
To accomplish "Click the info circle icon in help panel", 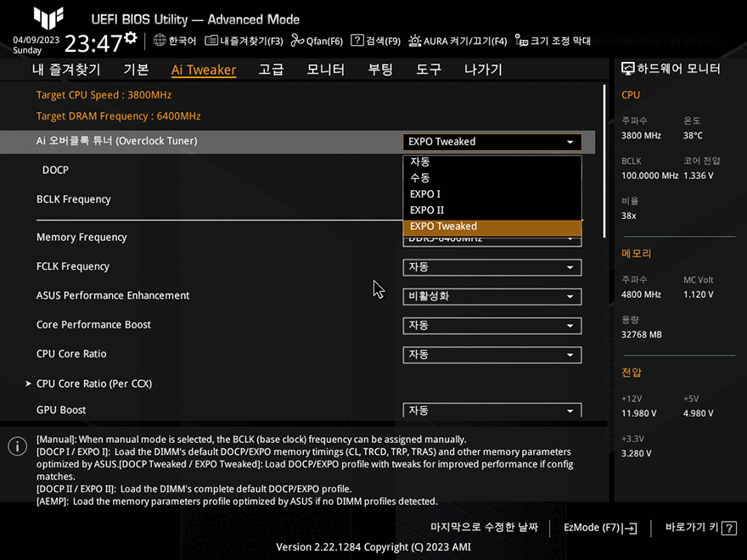I will (x=18, y=446).
